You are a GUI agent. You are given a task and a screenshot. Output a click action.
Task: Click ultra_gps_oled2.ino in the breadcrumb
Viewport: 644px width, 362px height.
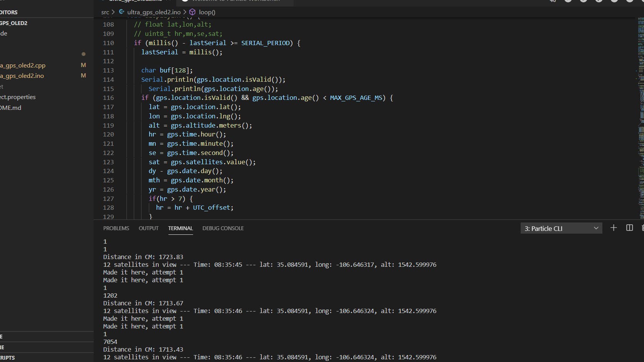tap(154, 12)
